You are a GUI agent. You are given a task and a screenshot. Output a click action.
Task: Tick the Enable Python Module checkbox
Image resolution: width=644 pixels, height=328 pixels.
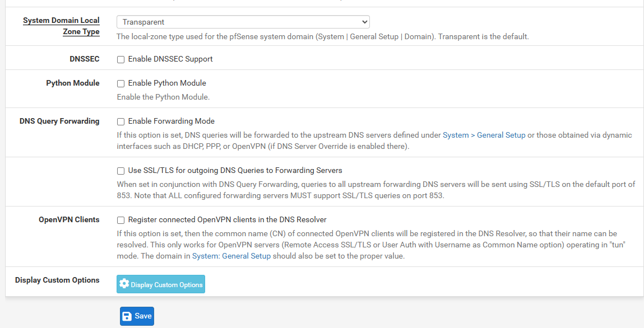(121, 83)
